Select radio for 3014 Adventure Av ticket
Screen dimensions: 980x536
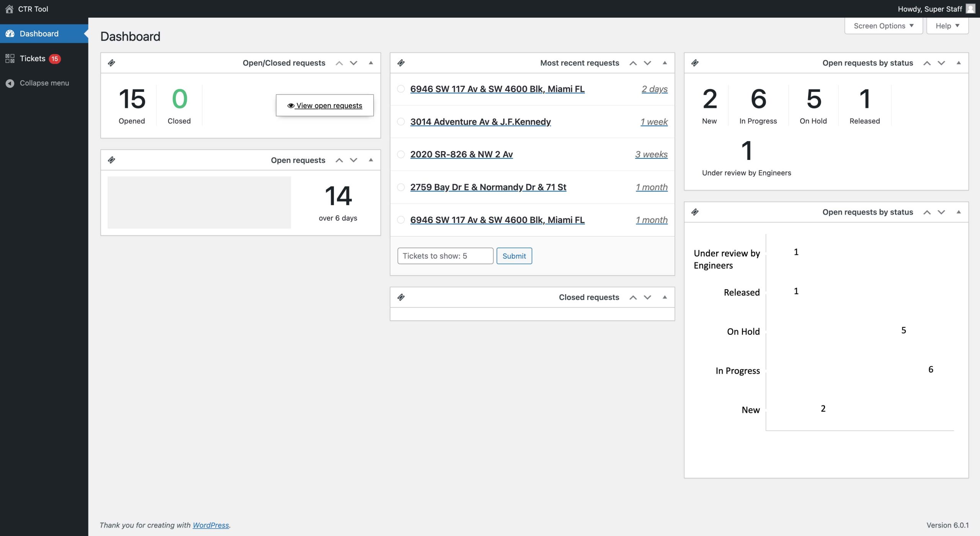click(x=401, y=122)
